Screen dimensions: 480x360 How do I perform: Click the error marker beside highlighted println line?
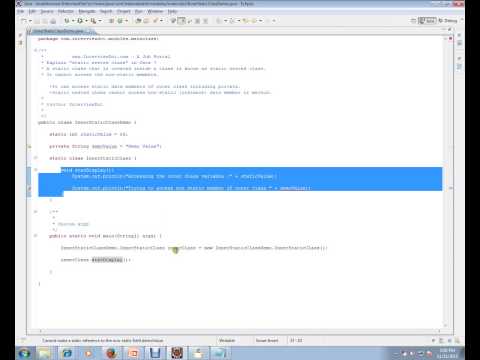29,188
